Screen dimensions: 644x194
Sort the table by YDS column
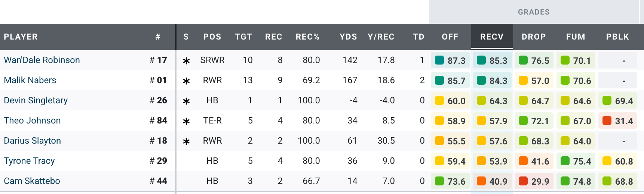(348, 37)
